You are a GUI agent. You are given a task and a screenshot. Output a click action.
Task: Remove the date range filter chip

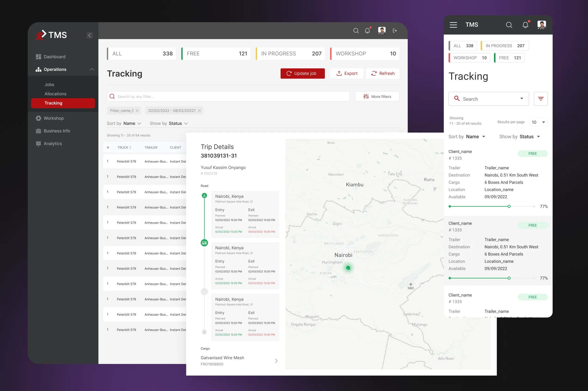pos(199,111)
